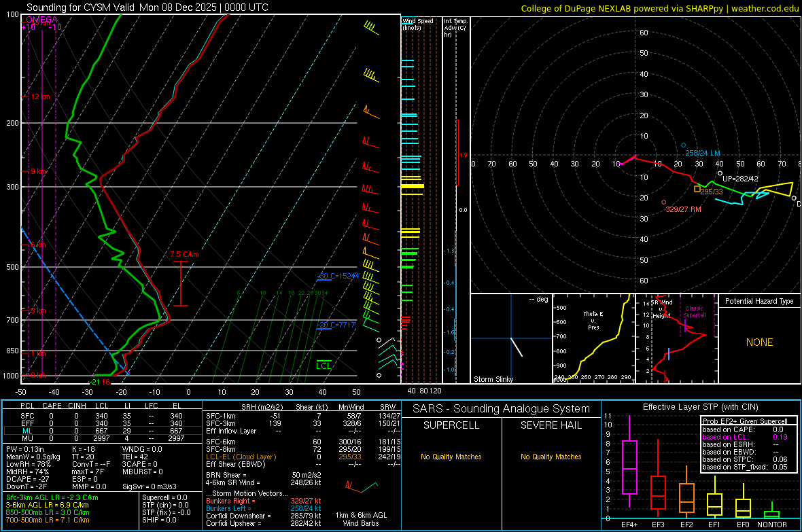
Task: Click the CYSM sounding title text
Action: (147, 7)
